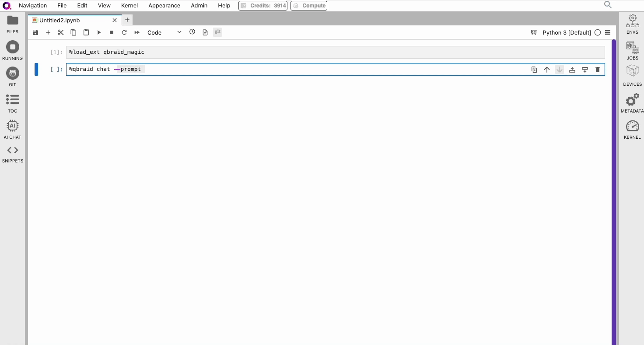Click the clock icon in notebook toolbar

(x=192, y=32)
